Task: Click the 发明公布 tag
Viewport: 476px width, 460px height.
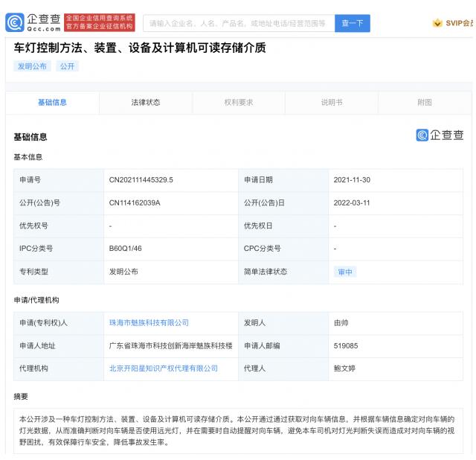Action: tap(32, 66)
